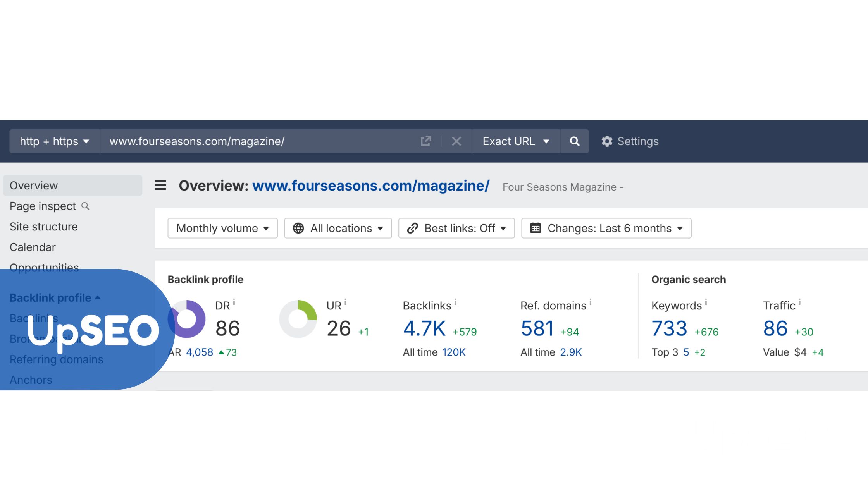868x488 pixels.
Task: Click the 4.7K backlinks value
Action: [x=424, y=328]
